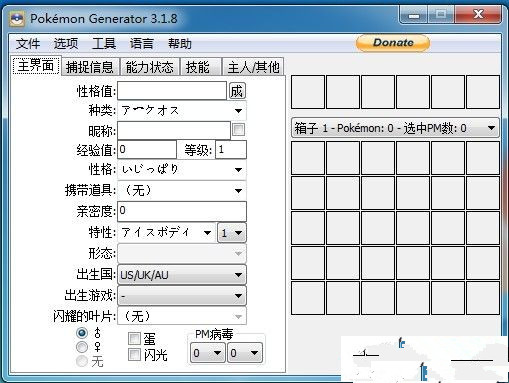509x383 pixels.
Task: Open the 选项 menu
Action: (x=66, y=44)
